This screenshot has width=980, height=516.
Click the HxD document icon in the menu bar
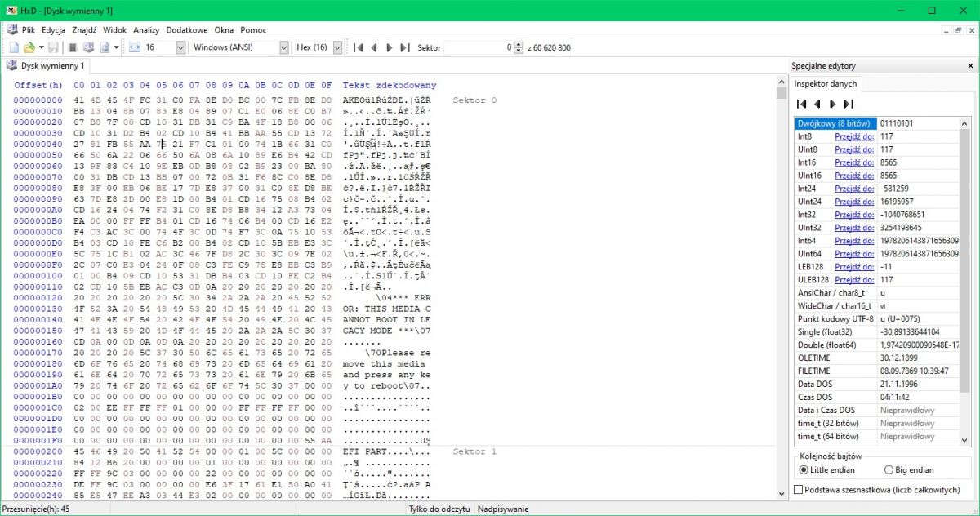[x=11, y=29]
